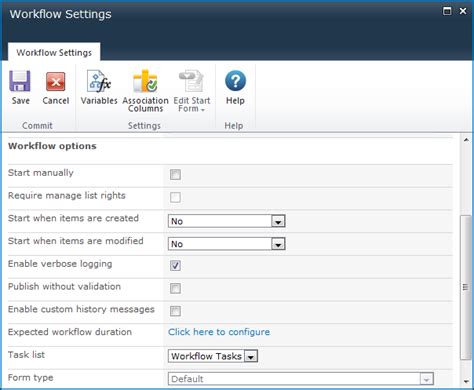Screen dimensions: 474x390
Task: Close the Workflow Settings dialog
Action: click(463, 11)
